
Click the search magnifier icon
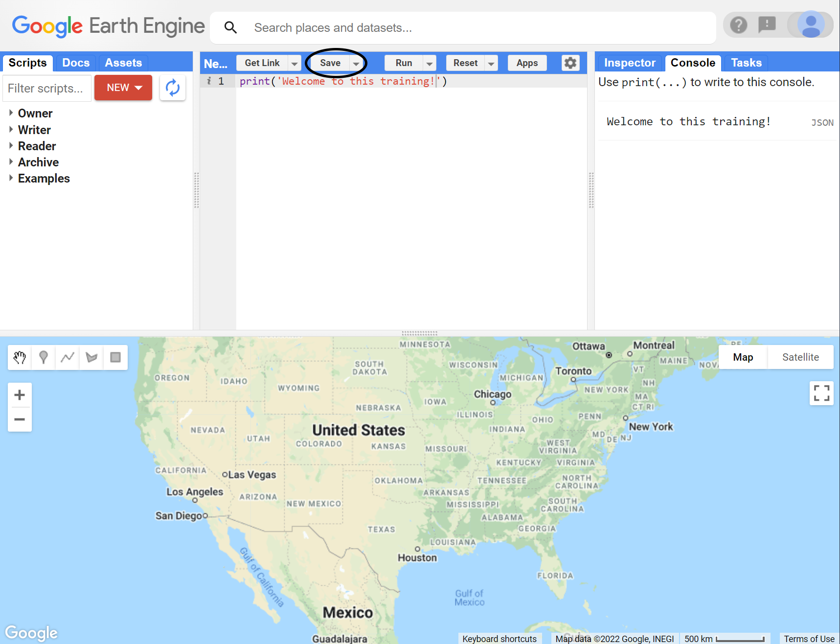point(230,27)
